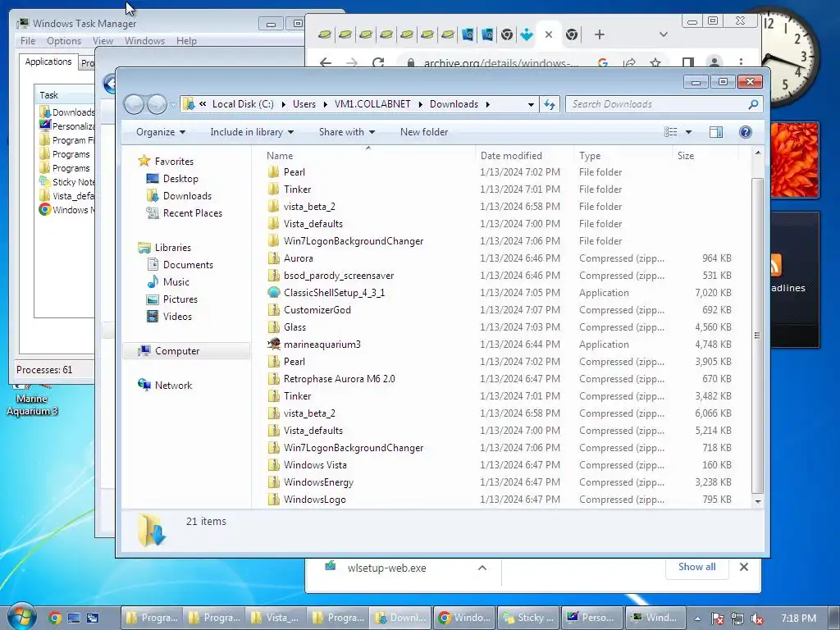Viewport: 840px width, 630px height.
Task: Switch to Task Manager Applications tab
Action: 48,62
